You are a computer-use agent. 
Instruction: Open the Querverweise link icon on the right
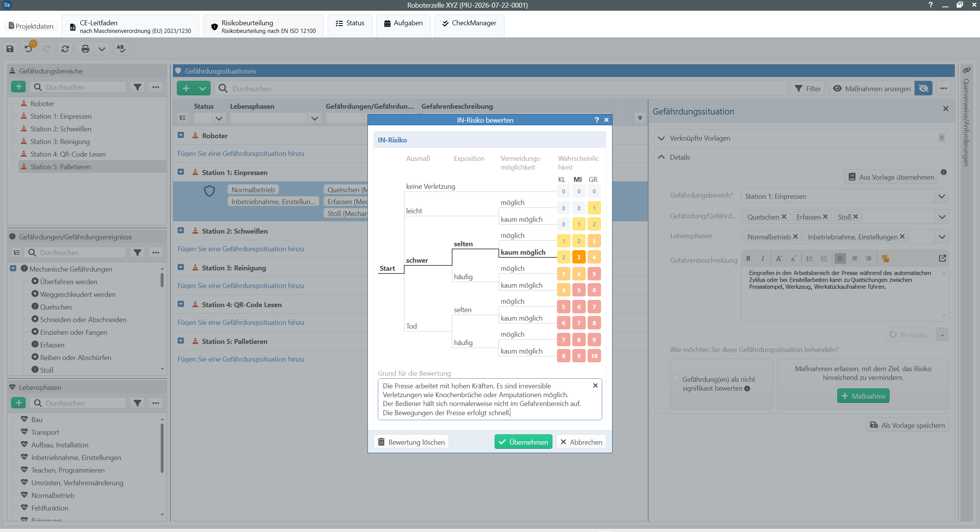[x=966, y=70]
